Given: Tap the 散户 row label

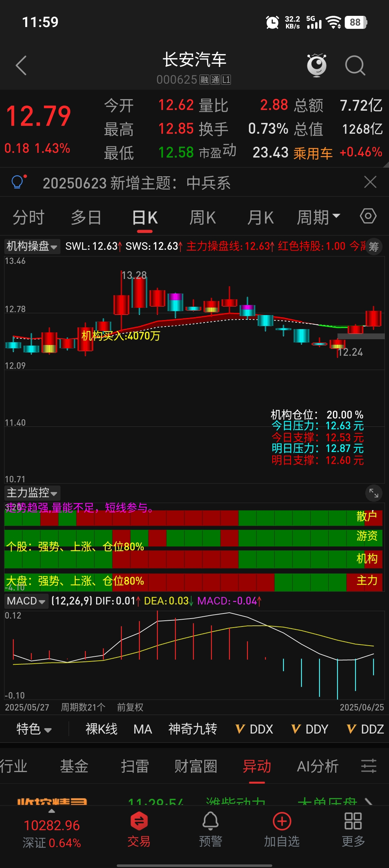Looking at the screenshot, I should [x=367, y=516].
